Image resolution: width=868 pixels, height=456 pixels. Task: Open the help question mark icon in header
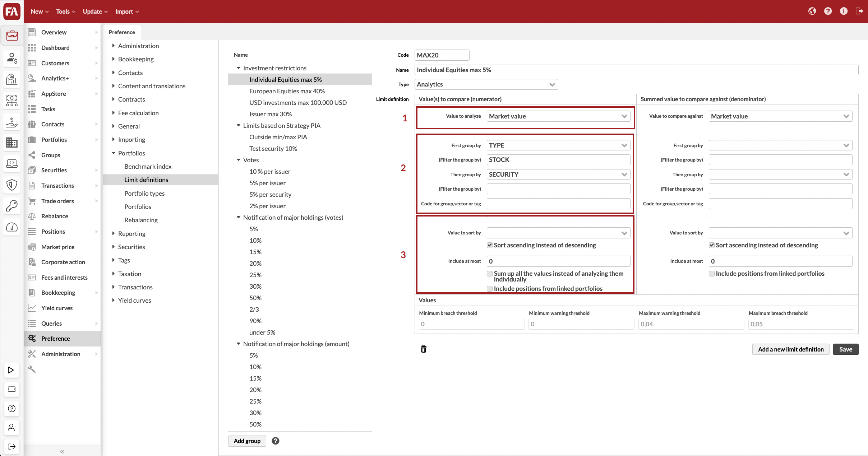(x=828, y=11)
